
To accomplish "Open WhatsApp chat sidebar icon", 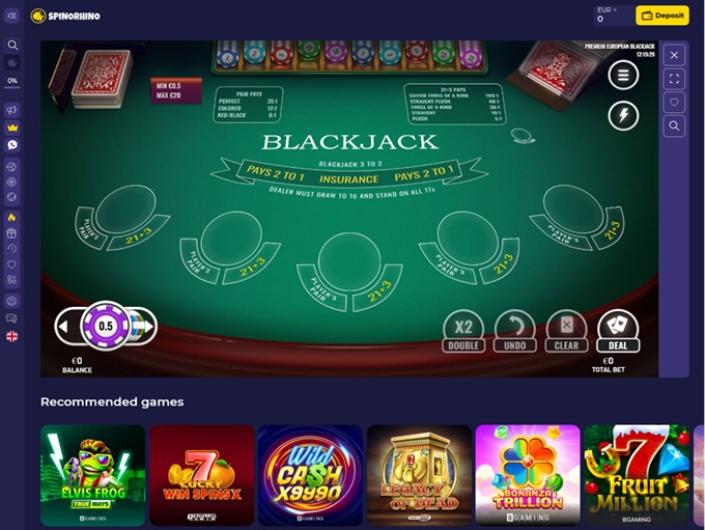I will [x=13, y=144].
